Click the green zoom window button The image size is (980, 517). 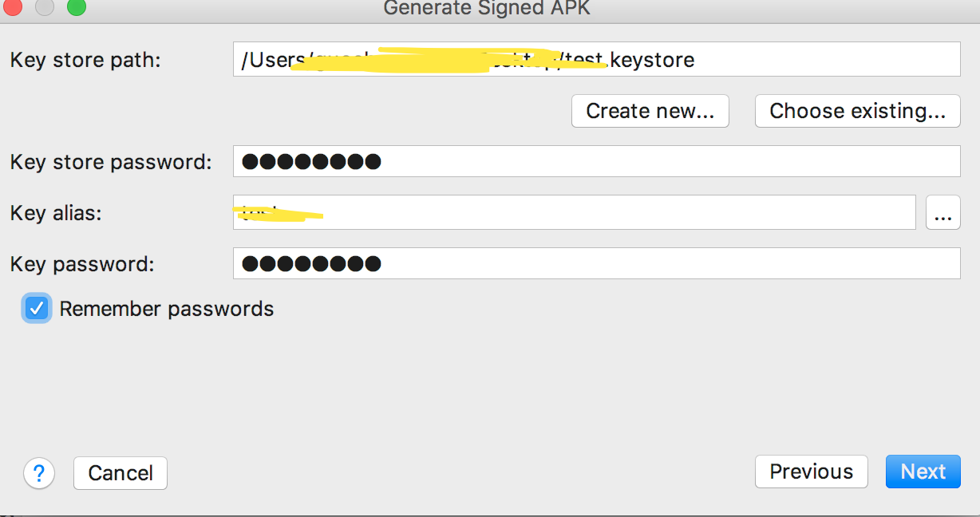(x=76, y=7)
